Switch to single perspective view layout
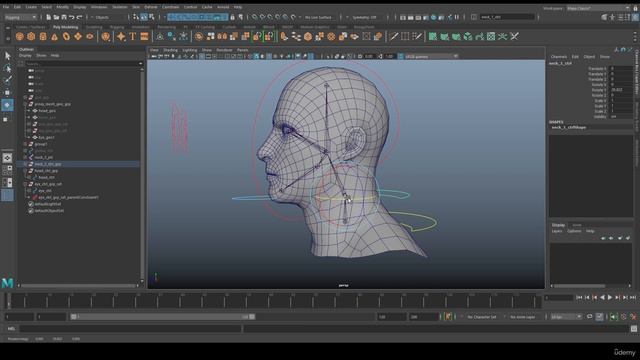The height and width of the screenshot is (360, 640). click(7, 158)
